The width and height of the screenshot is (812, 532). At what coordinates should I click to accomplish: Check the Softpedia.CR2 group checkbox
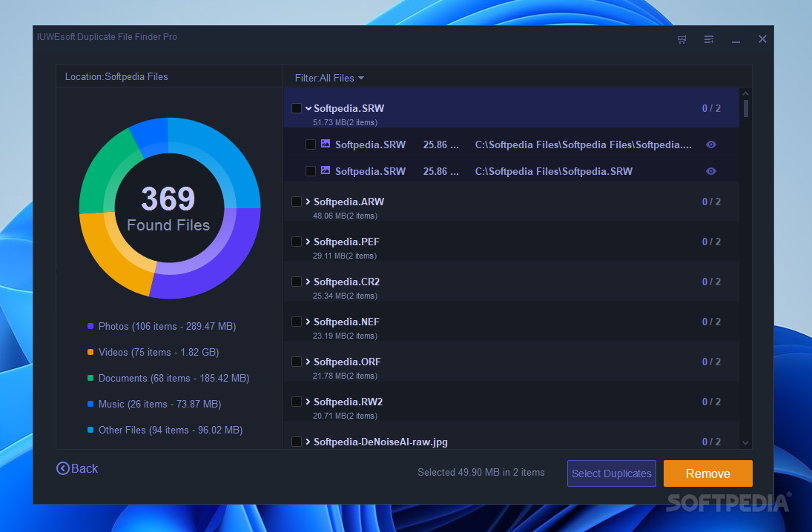(x=297, y=282)
